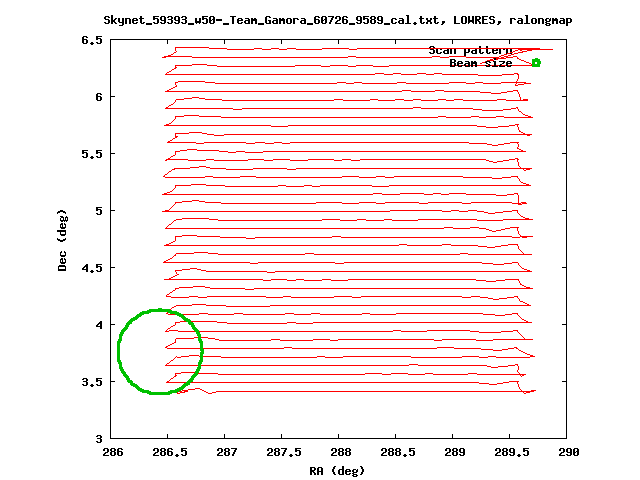This screenshot has width=640, height=480.
Task: Click the 'Beam size' legend label
Action: coord(480,63)
